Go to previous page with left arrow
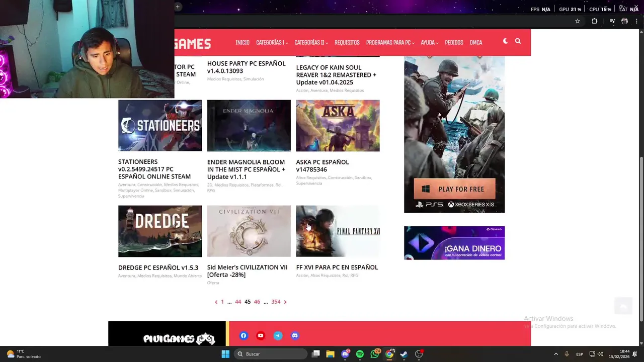The image size is (644, 362). (x=216, y=302)
